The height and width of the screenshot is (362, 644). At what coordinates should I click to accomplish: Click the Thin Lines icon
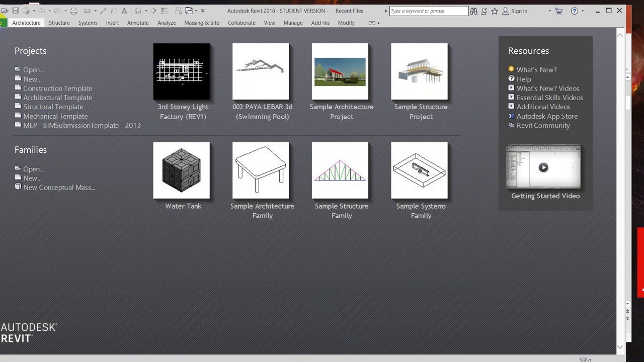click(165, 11)
